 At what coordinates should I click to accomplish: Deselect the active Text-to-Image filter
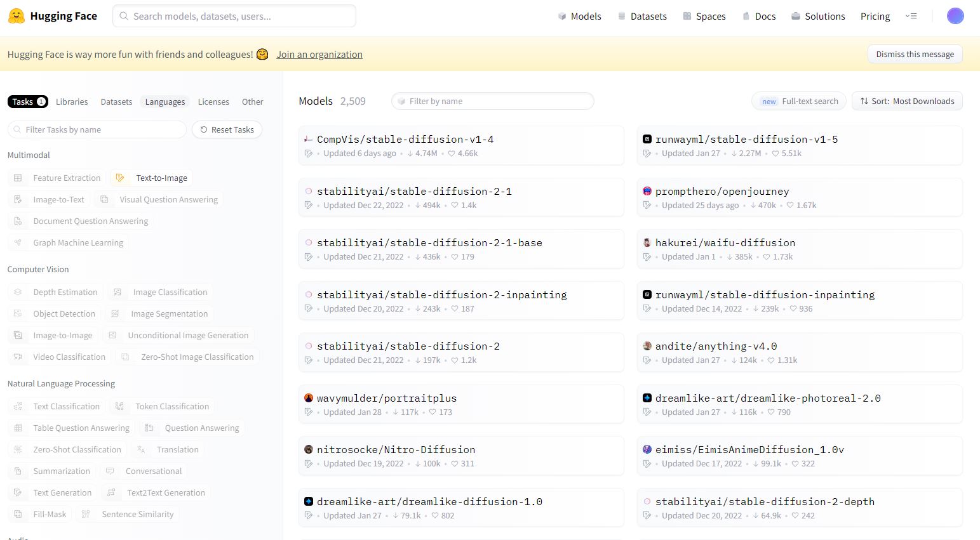click(152, 178)
